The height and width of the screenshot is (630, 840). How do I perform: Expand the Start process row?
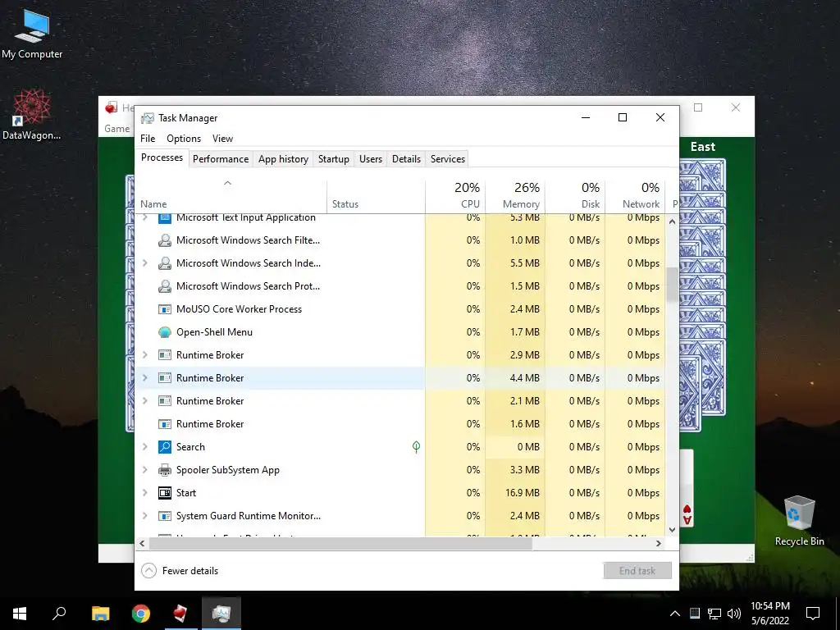(x=144, y=493)
